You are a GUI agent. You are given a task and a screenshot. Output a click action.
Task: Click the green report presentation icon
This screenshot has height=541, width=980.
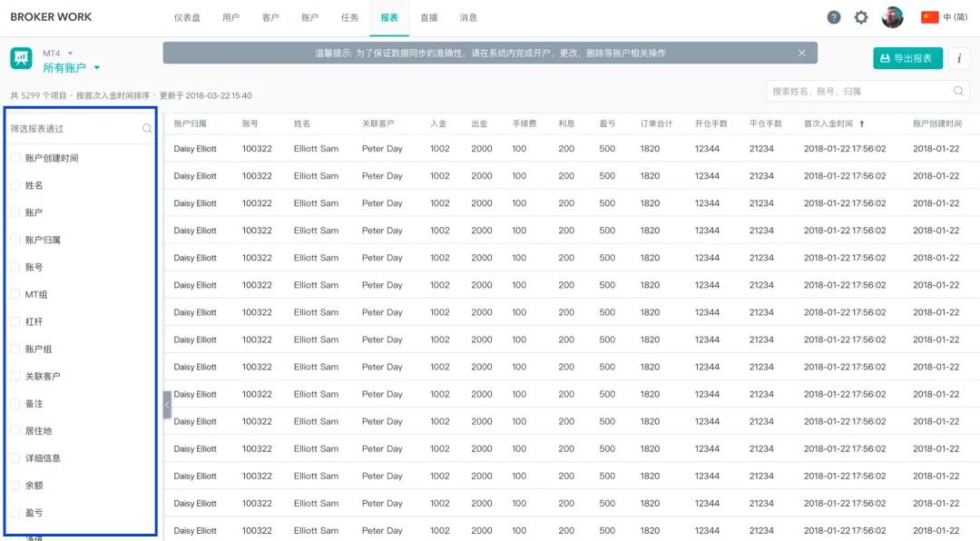point(21,58)
